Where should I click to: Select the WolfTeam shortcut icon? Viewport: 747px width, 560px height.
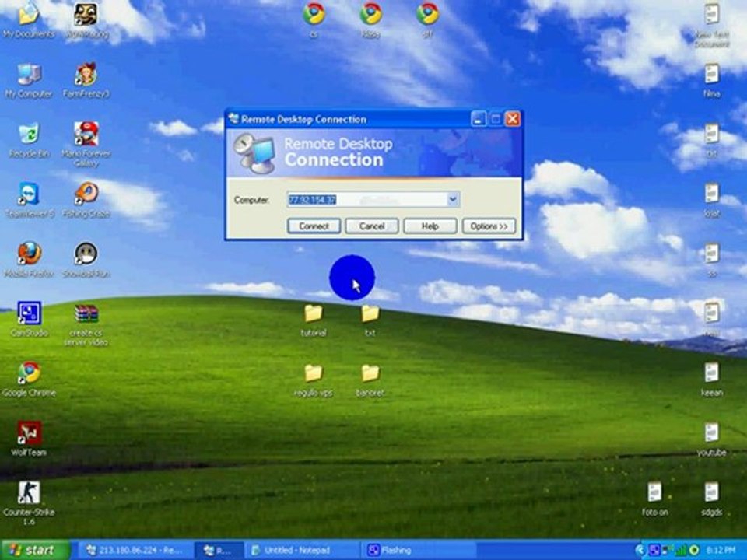tap(29, 439)
